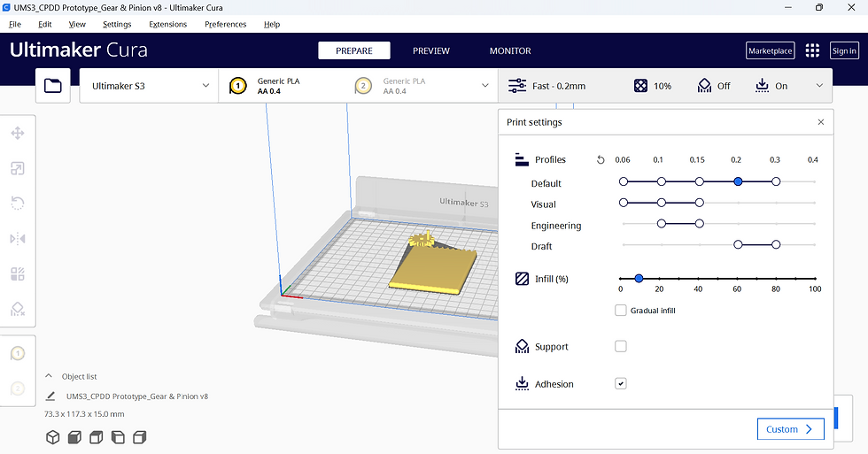Viewport: 868px width, 454px height.
Task: Select Draft profile at 0.3 layer height
Action: click(776, 244)
